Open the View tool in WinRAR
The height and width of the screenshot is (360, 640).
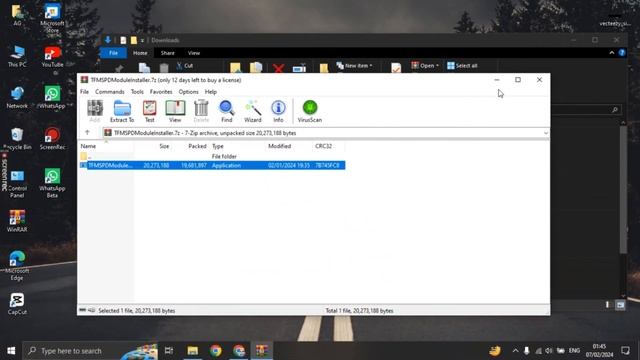point(175,111)
